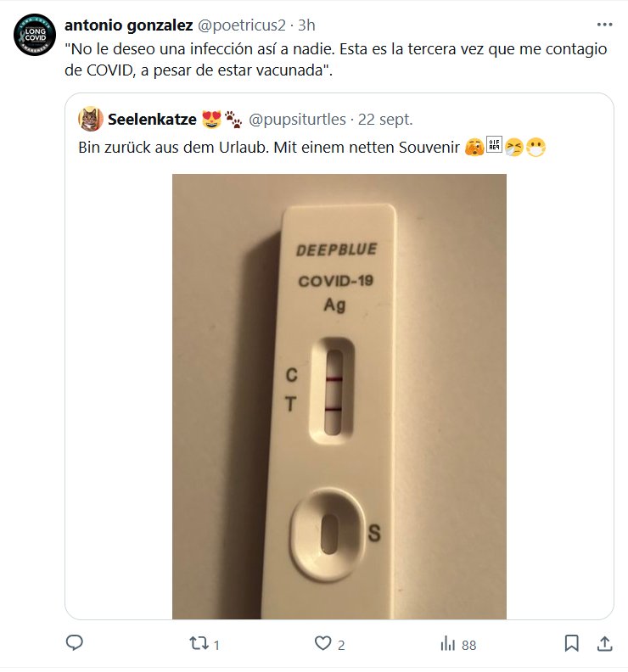This screenshot has width=628, height=672.
Task: Open the three-dot more options menu
Action: 603,25
